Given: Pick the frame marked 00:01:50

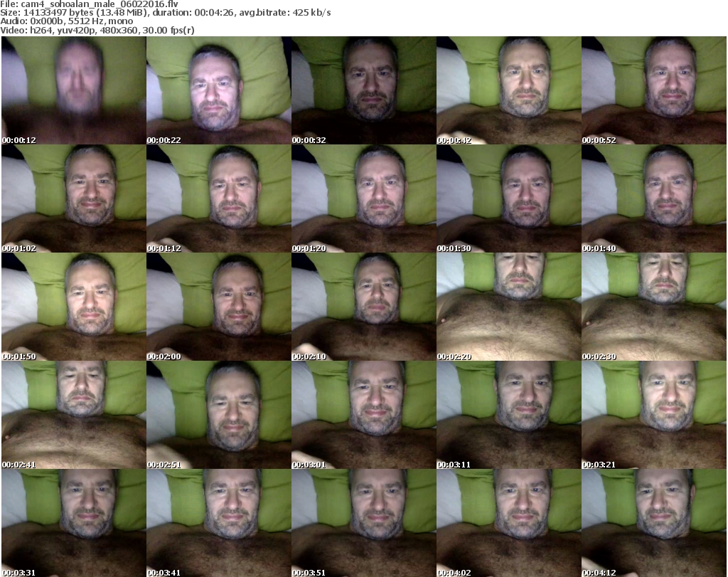Looking at the screenshot, I should pos(74,307).
